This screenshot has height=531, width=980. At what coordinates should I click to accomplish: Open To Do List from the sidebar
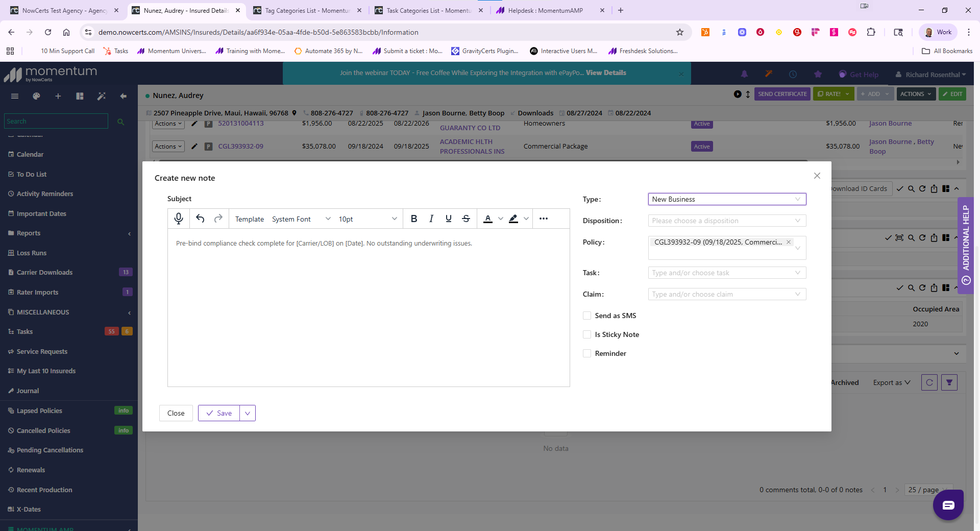point(32,174)
